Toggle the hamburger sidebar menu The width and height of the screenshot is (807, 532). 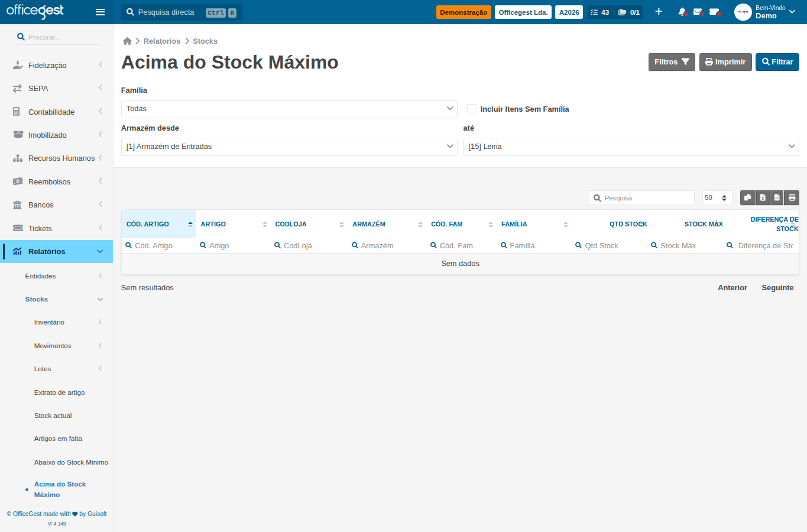pos(100,12)
